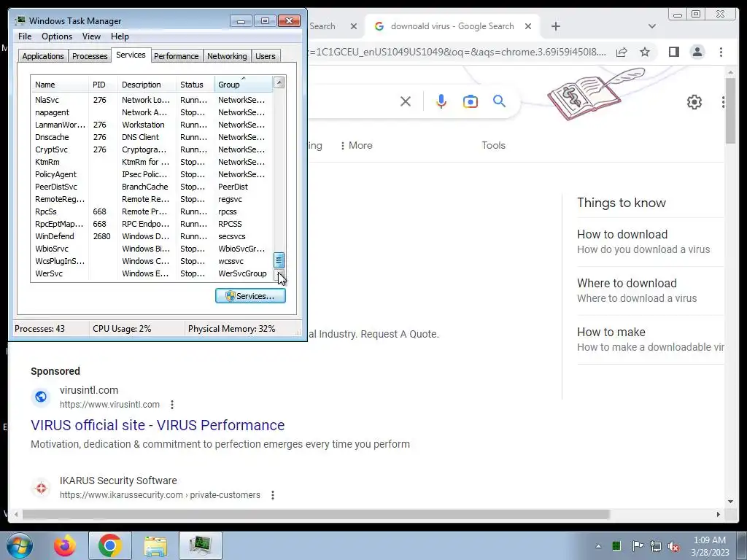Open the More search filters dropdown
Viewport: 747px width, 560px height.
coord(356,145)
